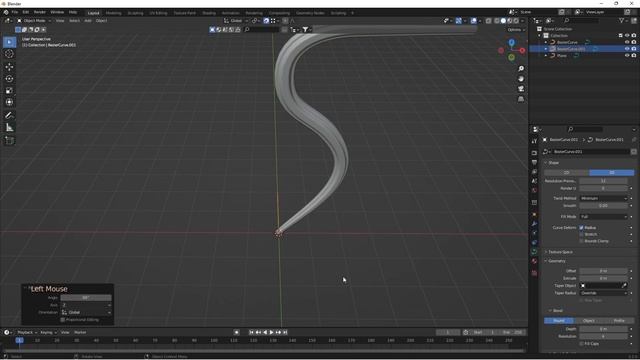Open the Edit menu
The image size is (640, 360).
[26, 12]
